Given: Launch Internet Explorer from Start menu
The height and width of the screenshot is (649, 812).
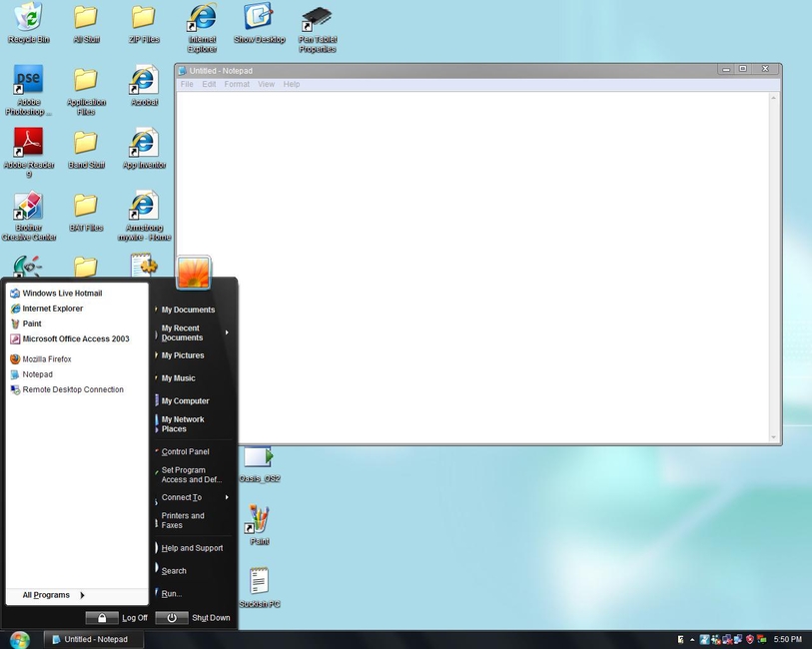Looking at the screenshot, I should [x=77, y=309].
